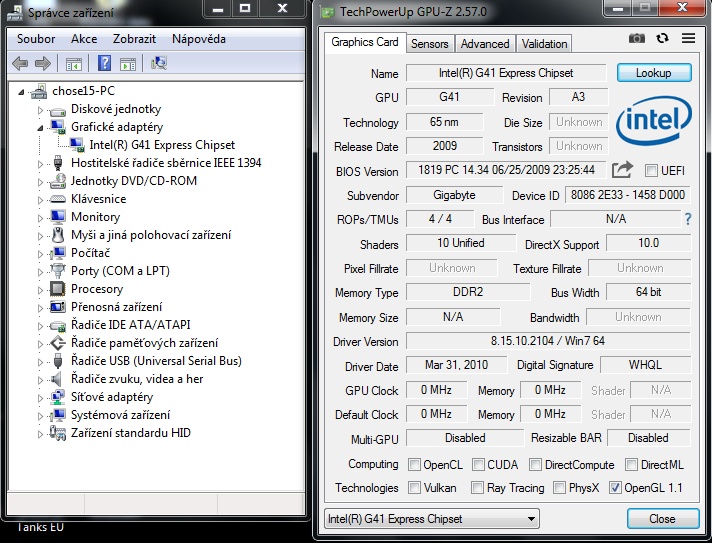Click the Síťové adaptéry network icon
The width and height of the screenshot is (712, 543).
coord(57,397)
